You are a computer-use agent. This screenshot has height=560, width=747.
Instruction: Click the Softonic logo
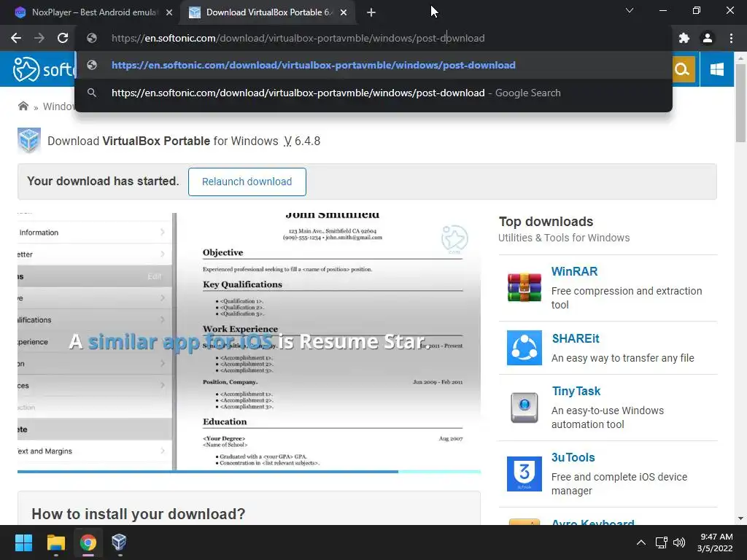point(44,69)
